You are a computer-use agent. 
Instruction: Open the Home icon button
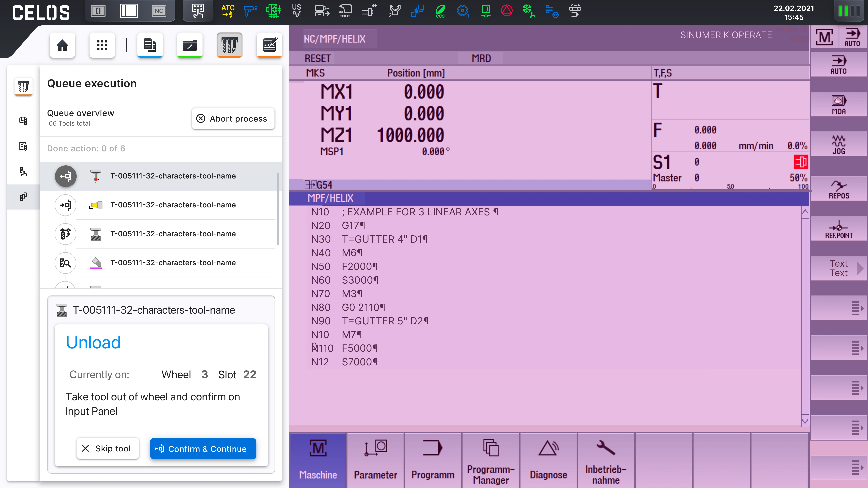click(62, 45)
